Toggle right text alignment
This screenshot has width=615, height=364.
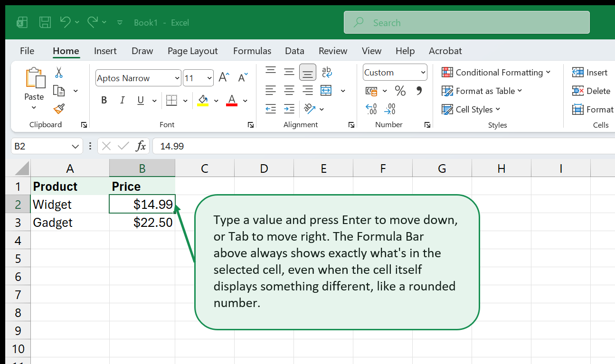(308, 90)
